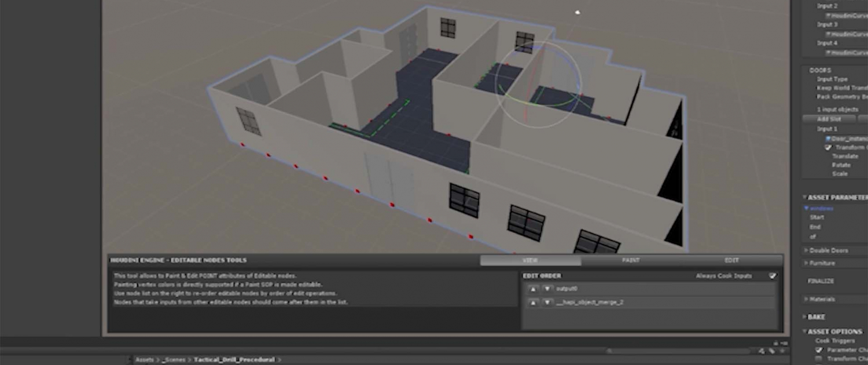
Task: Toggle the Transform checkbox under Input 1
Action: (x=828, y=148)
